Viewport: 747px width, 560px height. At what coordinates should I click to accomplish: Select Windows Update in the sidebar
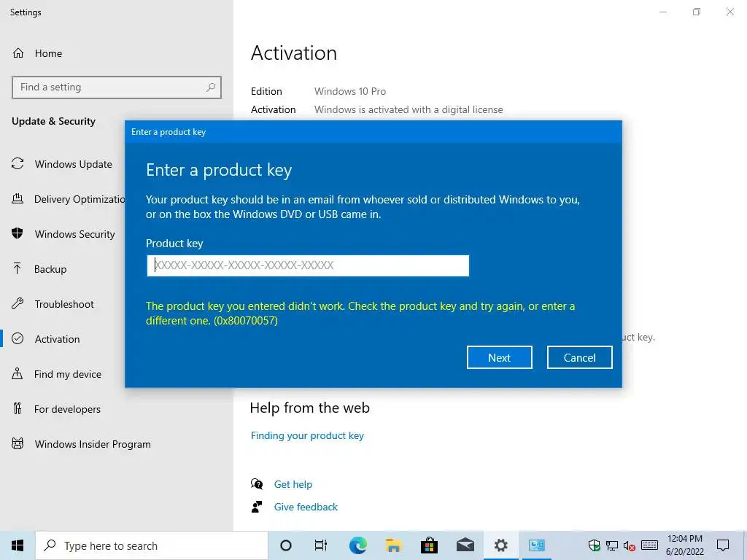pyautogui.click(x=74, y=164)
